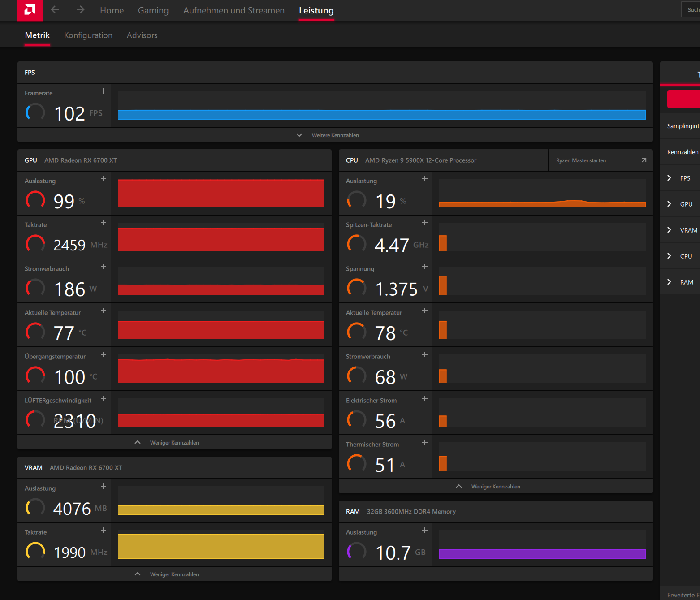Click plus icon for GPU Auslastung
Viewport: 700px width, 600px height.
[104, 179]
